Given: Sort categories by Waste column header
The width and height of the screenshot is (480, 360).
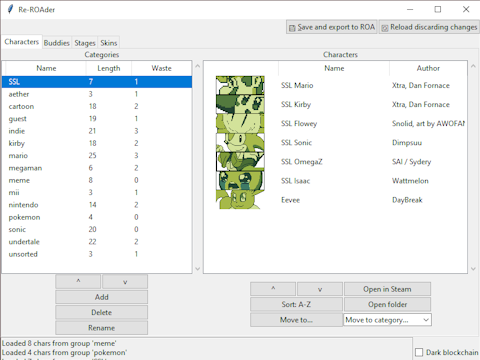Looking at the screenshot, I should click(162, 68).
